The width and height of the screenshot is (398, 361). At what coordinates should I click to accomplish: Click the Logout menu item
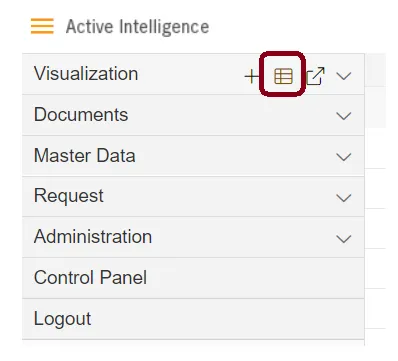tap(193, 319)
